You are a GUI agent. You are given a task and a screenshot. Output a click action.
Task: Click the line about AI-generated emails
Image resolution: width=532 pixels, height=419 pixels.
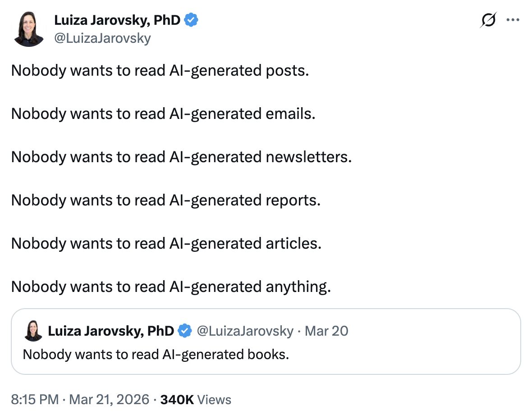pyautogui.click(x=163, y=114)
